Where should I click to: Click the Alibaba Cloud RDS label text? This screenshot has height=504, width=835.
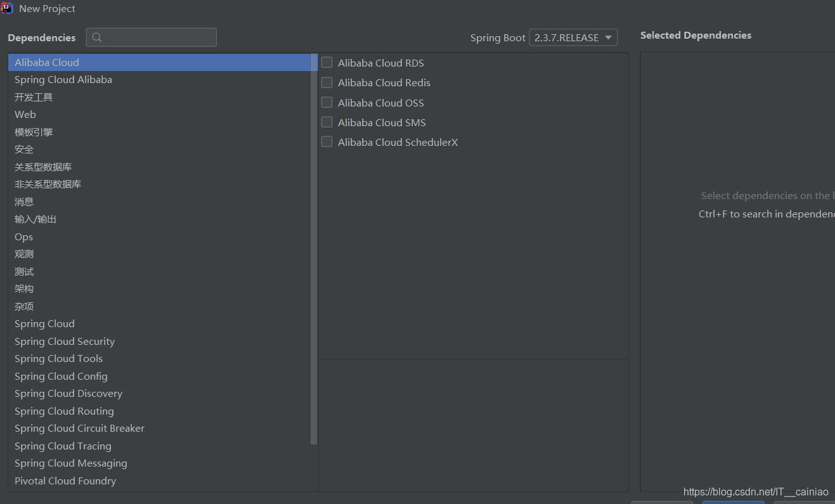coord(381,63)
